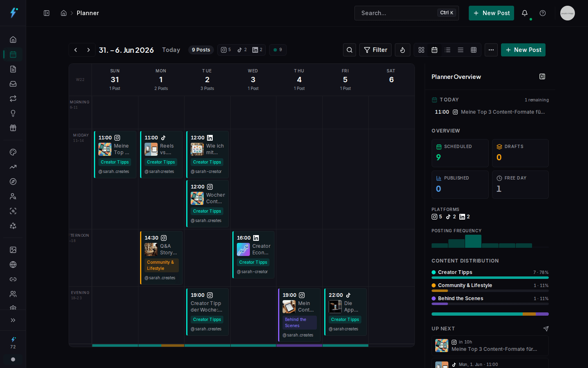This screenshot has width=588, height=368.
Task: Toggle the TikTok filter chip showing 2
Action: click(x=242, y=50)
